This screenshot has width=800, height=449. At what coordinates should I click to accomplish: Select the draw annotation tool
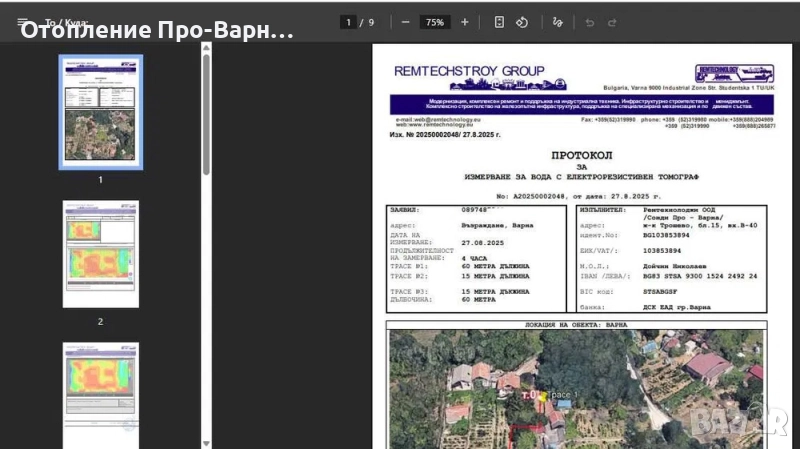[558, 22]
